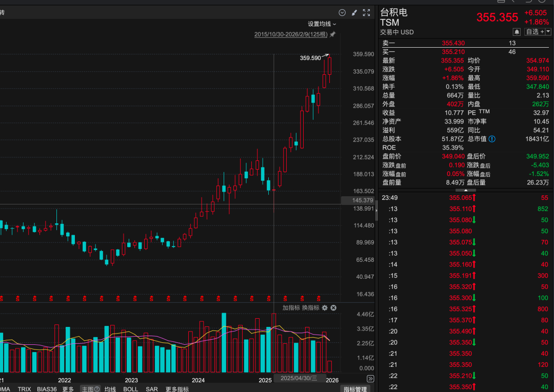Viewport: 554px width, 392px height.
Task: Add TSM to watchlist via 自选 +
Action: (x=535, y=32)
